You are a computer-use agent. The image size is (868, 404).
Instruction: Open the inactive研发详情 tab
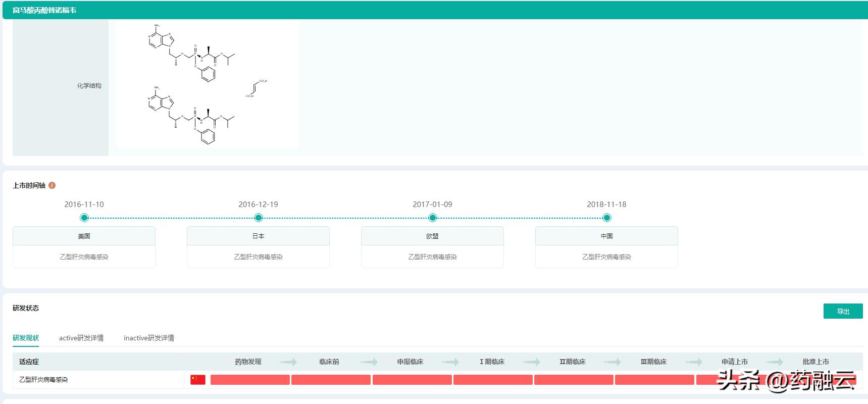pyautogui.click(x=149, y=338)
